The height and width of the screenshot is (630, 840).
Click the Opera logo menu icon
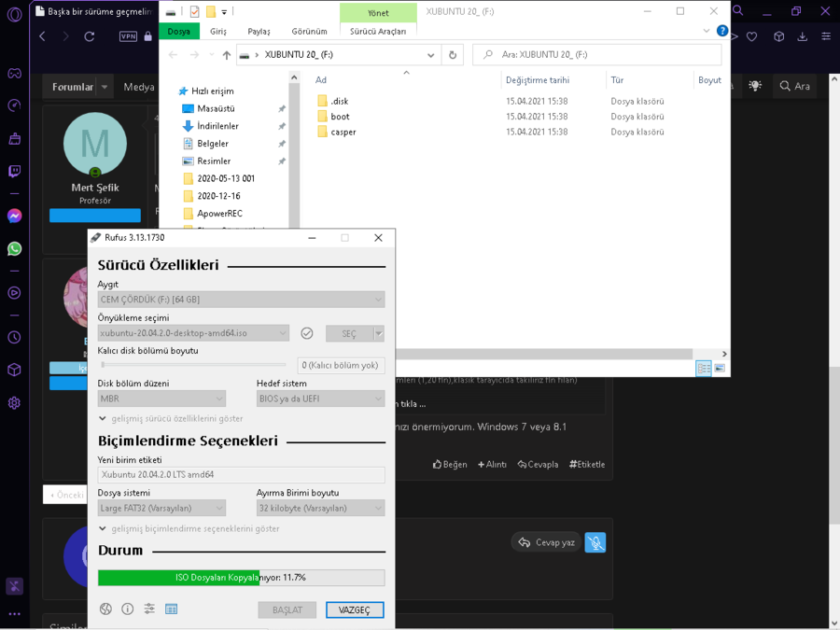pyautogui.click(x=14, y=14)
